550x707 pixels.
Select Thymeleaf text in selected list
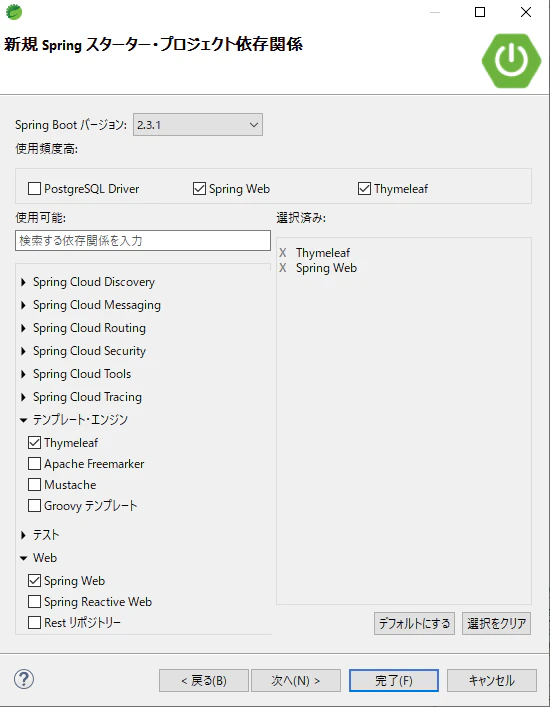point(323,252)
